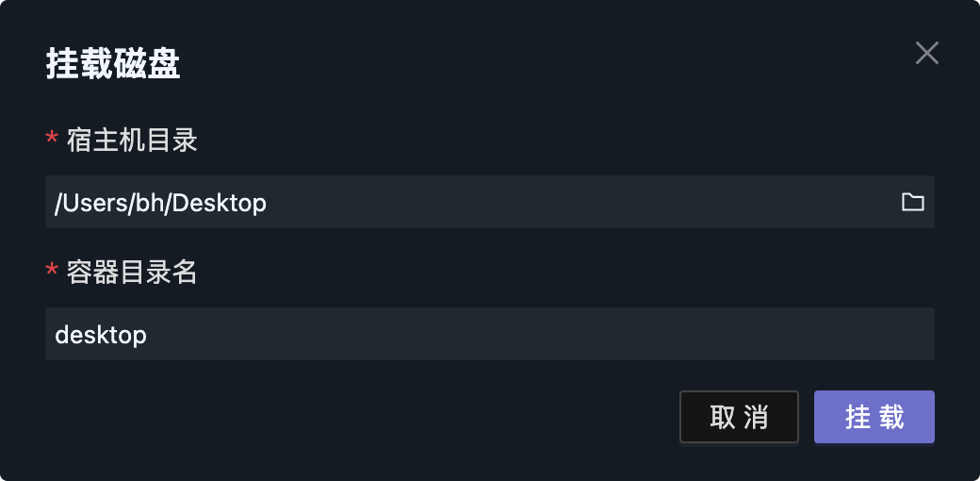Click the red asterisk beside 宿主机目录
This screenshot has width=980, height=481.
point(52,140)
